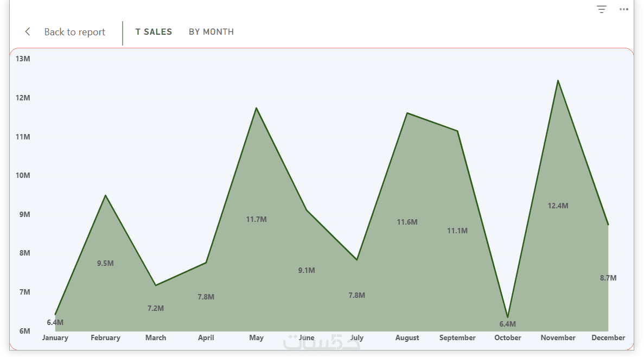Select the 11.6M August data label
Viewport: 644px width, 357px height.
[407, 222]
